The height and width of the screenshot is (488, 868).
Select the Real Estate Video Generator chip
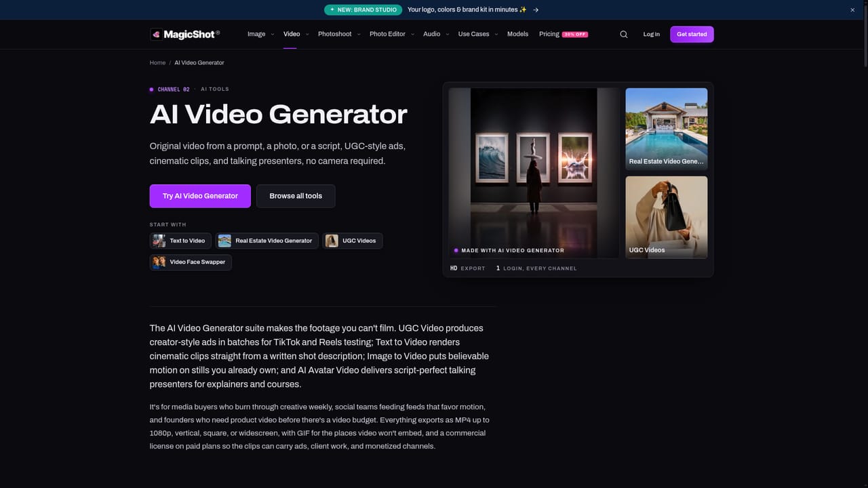(x=267, y=241)
